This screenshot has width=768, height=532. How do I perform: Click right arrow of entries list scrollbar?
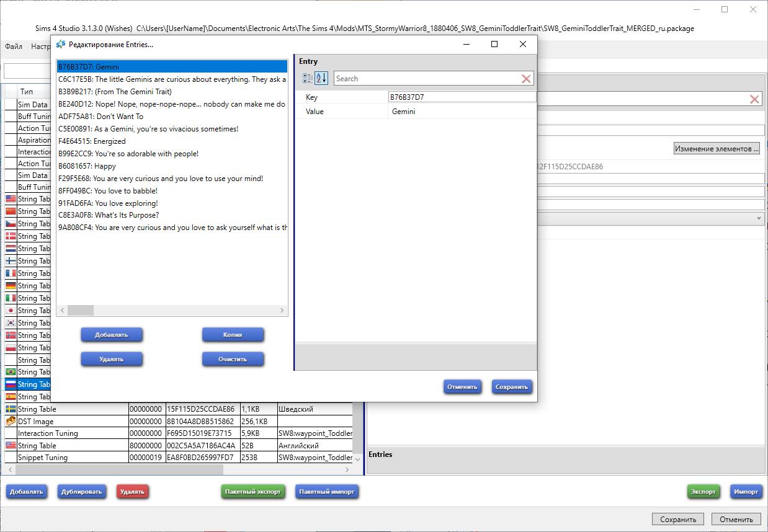pos(282,310)
